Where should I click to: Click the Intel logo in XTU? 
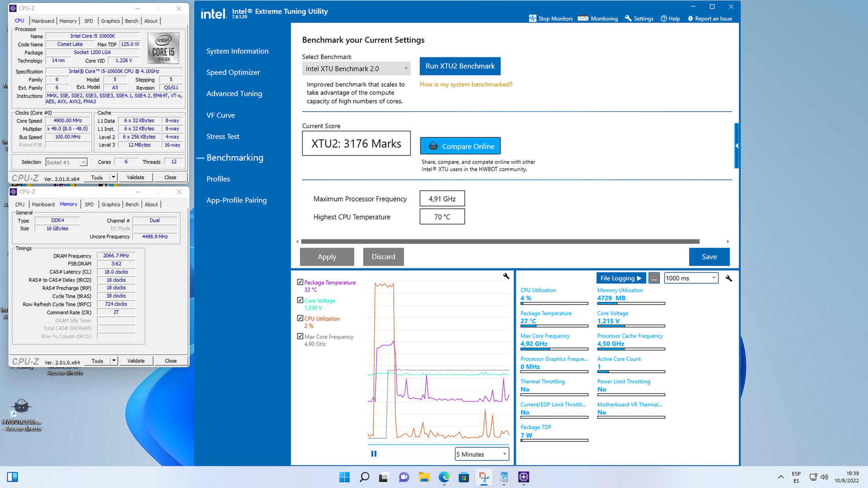coord(213,14)
